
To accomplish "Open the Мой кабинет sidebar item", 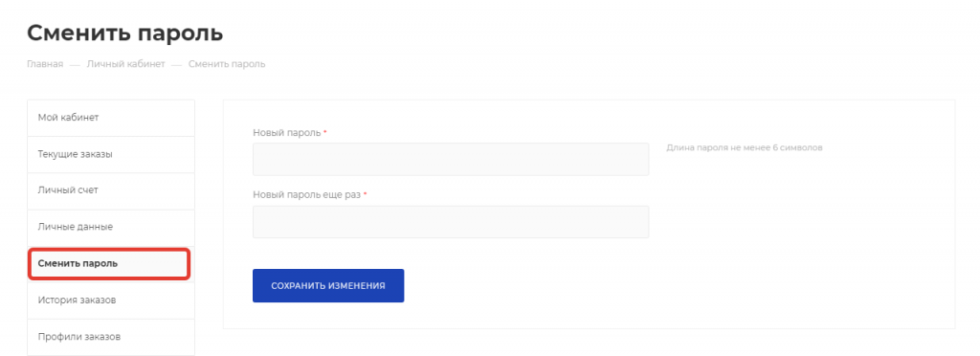I will [x=111, y=118].
